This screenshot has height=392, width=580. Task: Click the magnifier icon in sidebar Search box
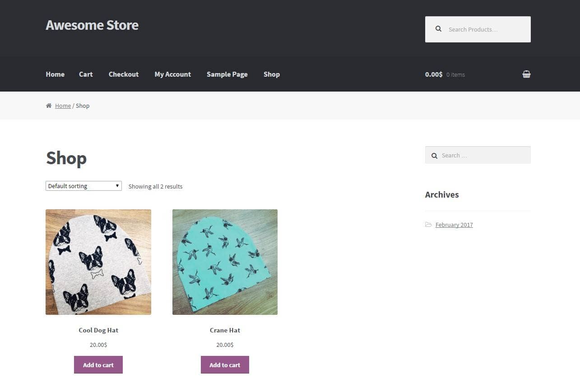(x=434, y=156)
